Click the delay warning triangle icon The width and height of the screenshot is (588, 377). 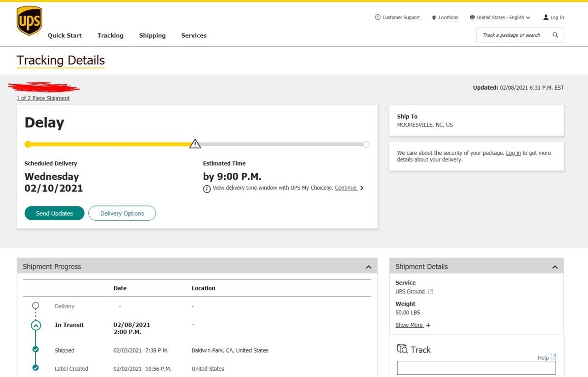195,144
